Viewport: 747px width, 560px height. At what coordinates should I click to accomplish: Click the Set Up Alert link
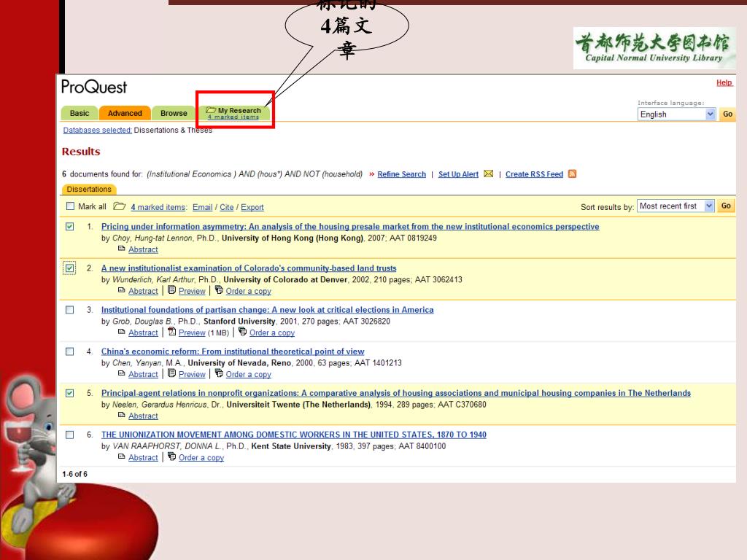click(458, 174)
